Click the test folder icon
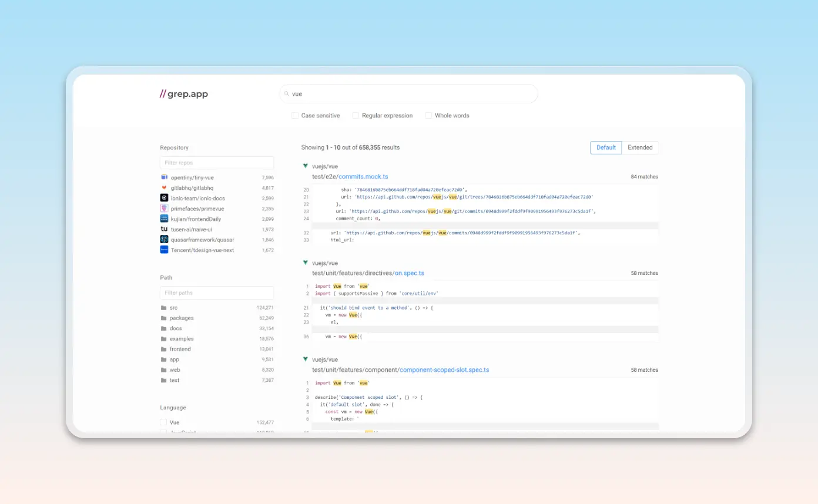818x504 pixels. coord(164,380)
